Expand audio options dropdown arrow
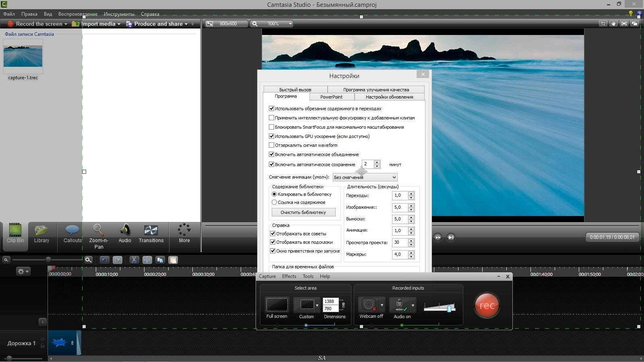This screenshot has height=362, width=644. 413,305
